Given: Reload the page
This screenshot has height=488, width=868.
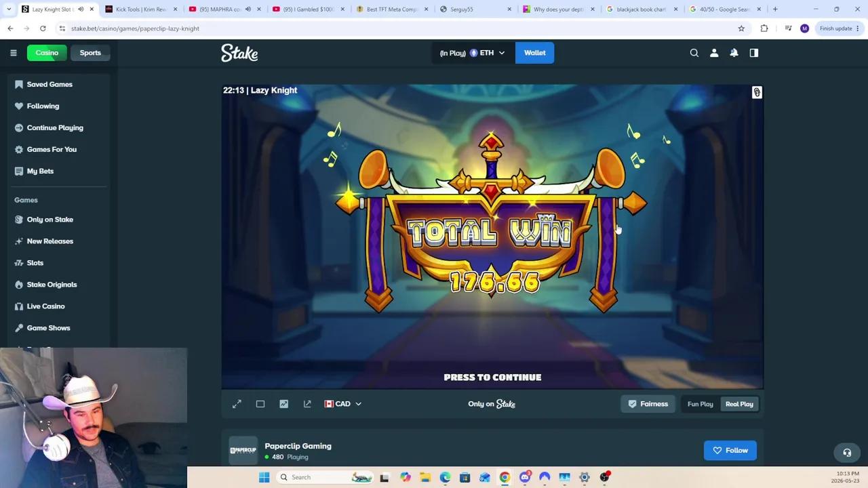Looking at the screenshot, I should (x=43, y=28).
